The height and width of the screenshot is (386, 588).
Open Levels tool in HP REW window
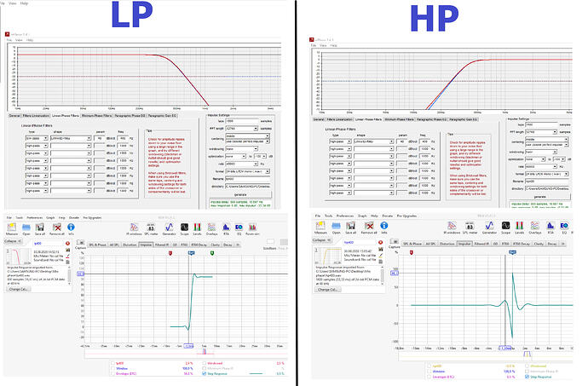(519, 226)
